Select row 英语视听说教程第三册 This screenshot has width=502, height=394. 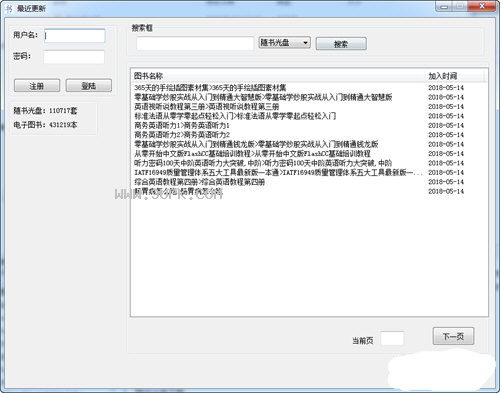click(x=309, y=107)
